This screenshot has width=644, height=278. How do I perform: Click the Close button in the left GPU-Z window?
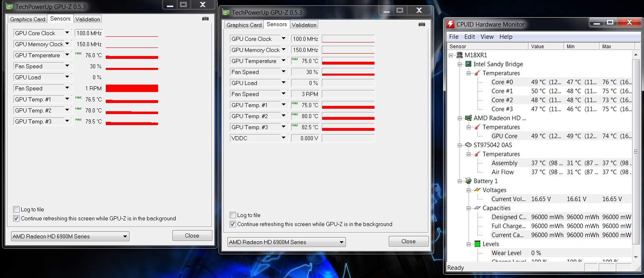tap(192, 235)
